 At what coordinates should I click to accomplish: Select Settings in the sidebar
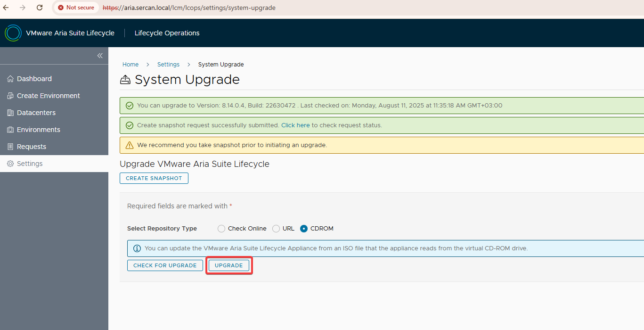click(x=54, y=164)
